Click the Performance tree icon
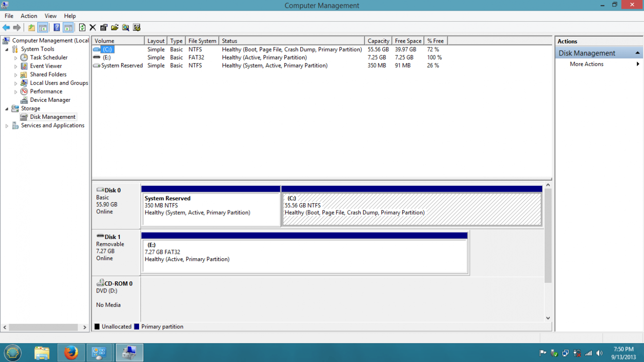Viewport: 644px width, 362px height. point(24,91)
